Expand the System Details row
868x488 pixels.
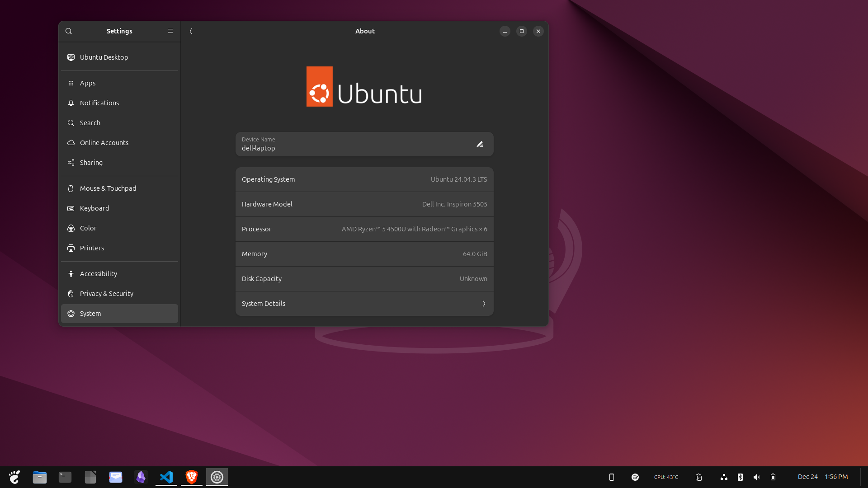pos(364,304)
